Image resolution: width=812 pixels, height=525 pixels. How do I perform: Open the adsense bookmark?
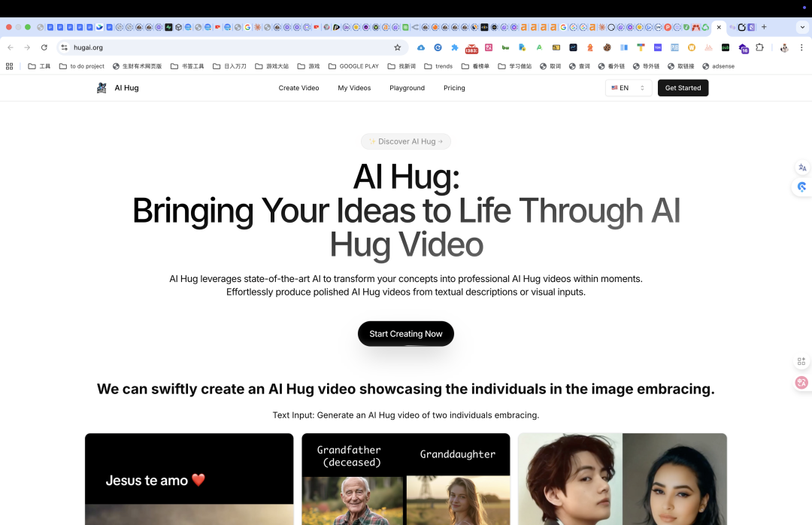click(x=718, y=66)
